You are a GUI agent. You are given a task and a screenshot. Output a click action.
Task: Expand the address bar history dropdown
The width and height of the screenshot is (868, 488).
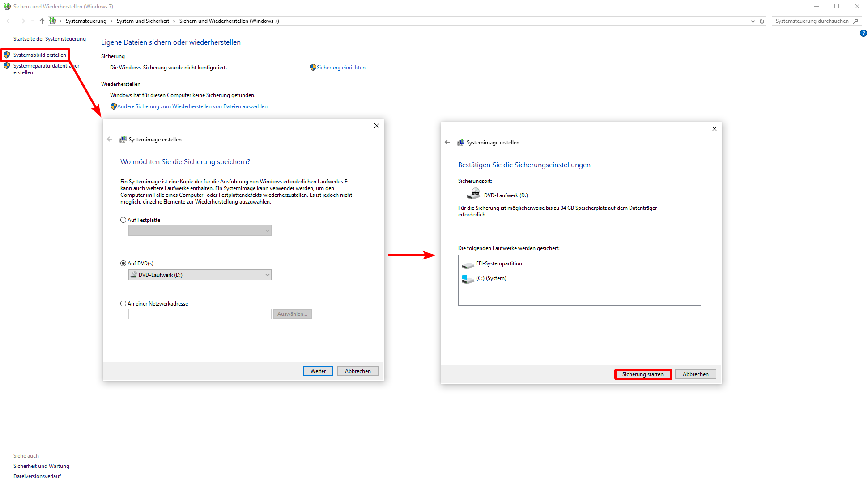click(x=753, y=21)
